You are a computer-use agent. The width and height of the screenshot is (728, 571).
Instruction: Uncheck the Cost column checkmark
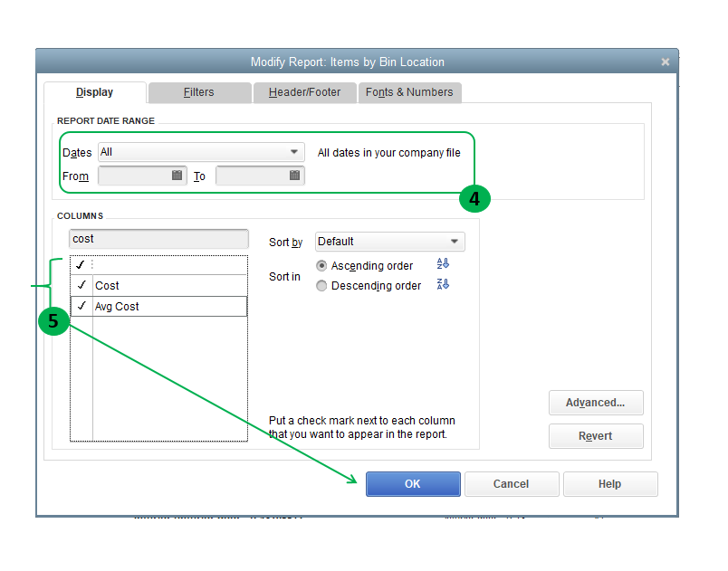click(x=81, y=285)
